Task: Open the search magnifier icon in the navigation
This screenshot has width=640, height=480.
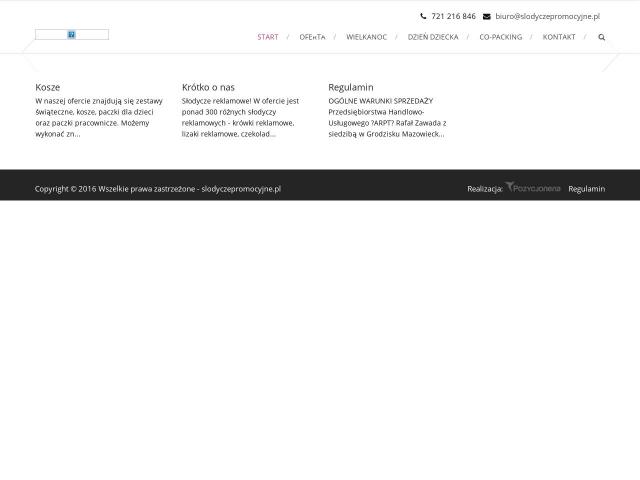Action: (x=602, y=37)
